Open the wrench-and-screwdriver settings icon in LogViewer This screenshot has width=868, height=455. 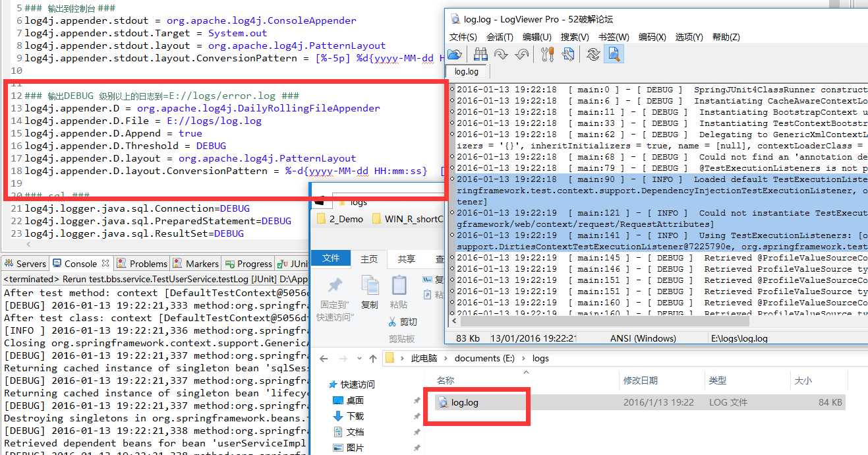[547, 54]
